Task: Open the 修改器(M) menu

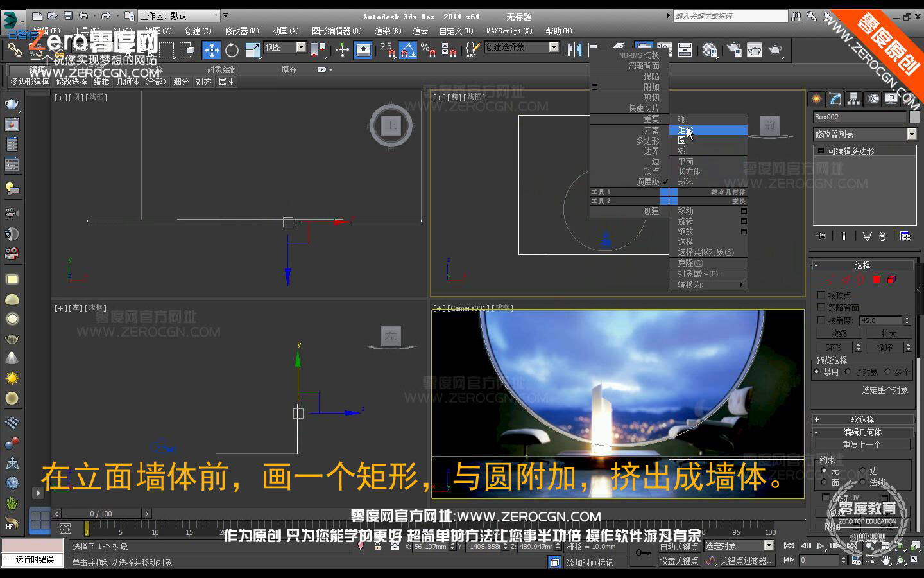Action: 242,31
